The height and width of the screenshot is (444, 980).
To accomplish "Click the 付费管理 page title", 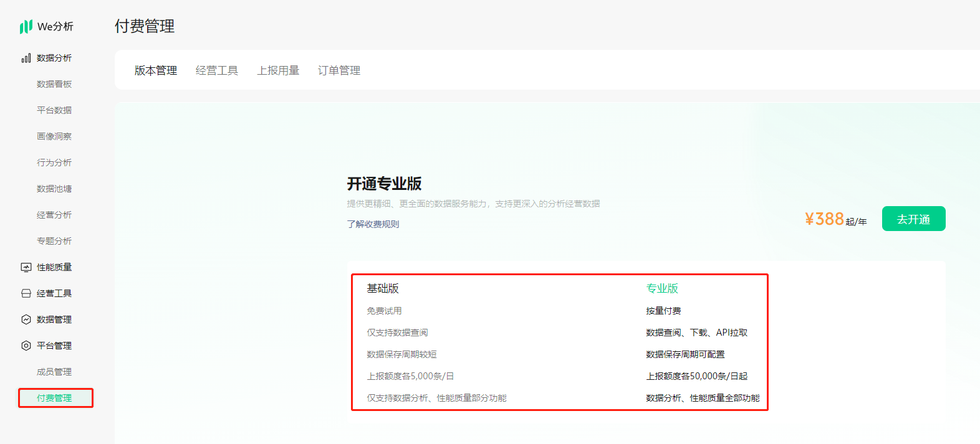I will 145,26.
